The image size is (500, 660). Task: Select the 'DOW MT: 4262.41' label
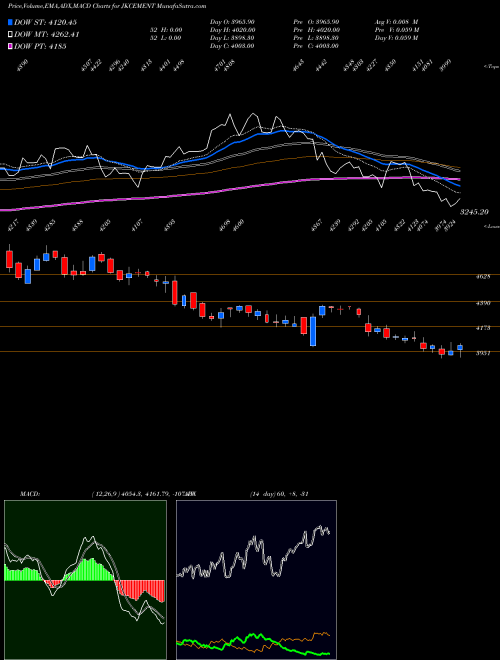point(47,35)
